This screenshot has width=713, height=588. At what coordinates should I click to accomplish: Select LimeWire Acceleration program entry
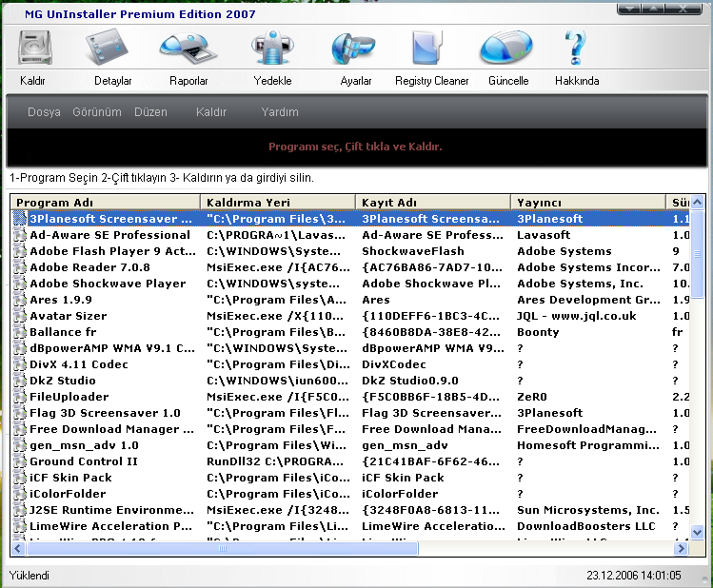click(350, 526)
